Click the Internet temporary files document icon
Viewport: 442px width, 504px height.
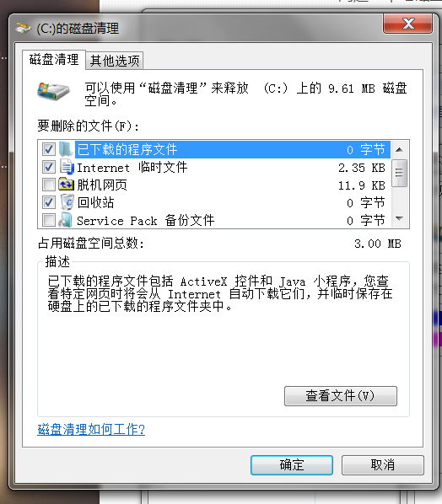[67, 167]
